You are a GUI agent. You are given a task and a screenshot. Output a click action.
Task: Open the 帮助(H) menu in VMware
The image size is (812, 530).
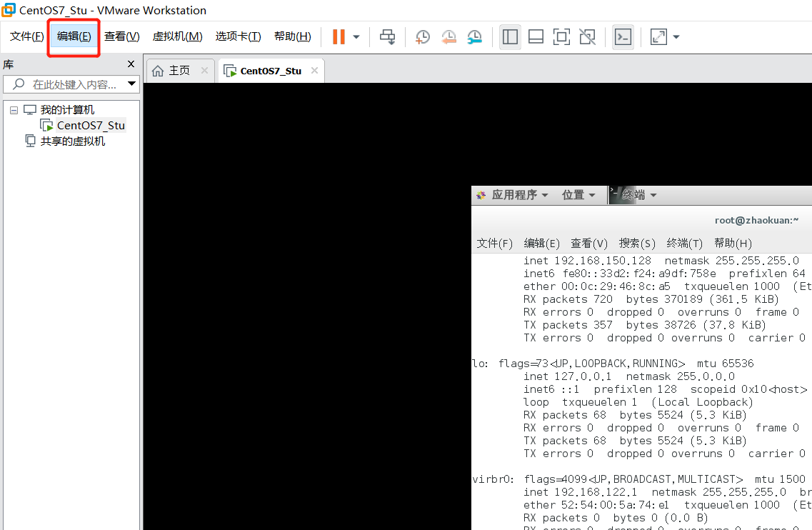tap(293, 36)
